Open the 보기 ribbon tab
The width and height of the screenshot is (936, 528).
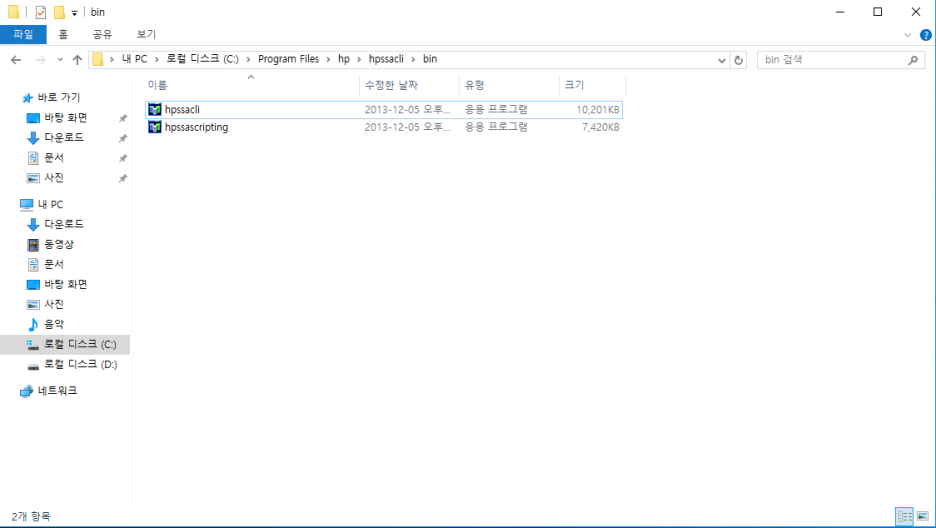146,35
